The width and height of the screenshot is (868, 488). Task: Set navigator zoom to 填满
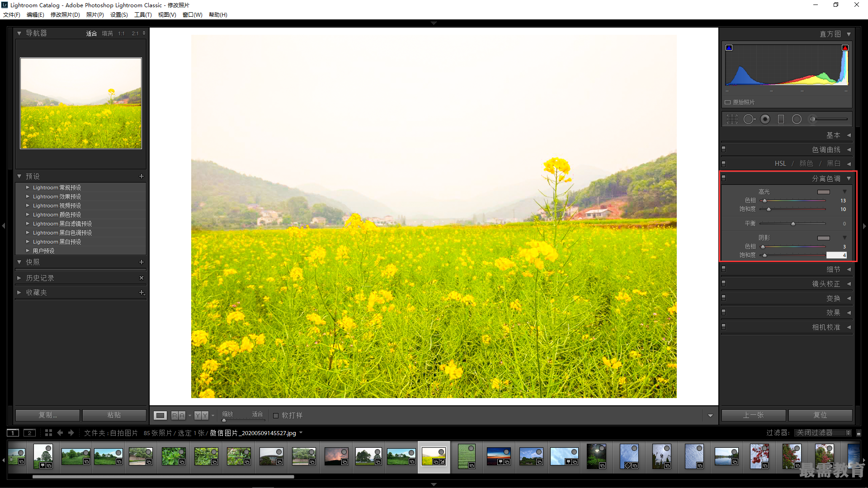[x=108, y=33]
